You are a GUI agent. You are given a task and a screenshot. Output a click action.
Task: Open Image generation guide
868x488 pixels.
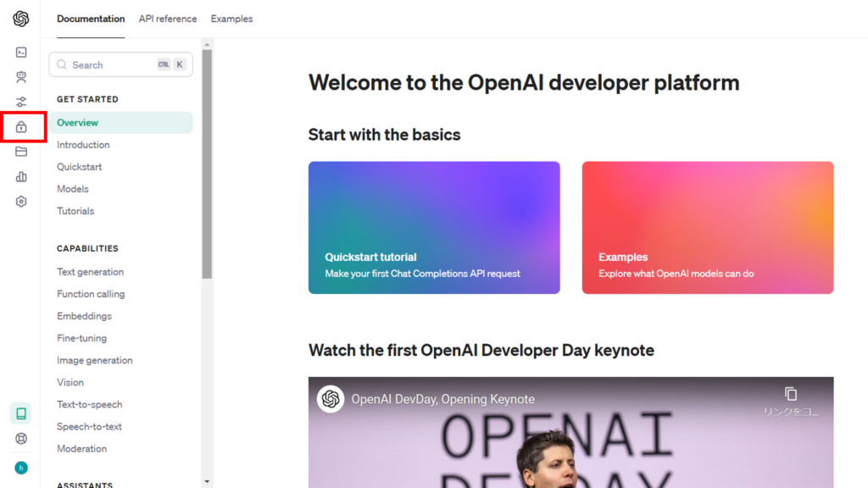tap(95, 361)
